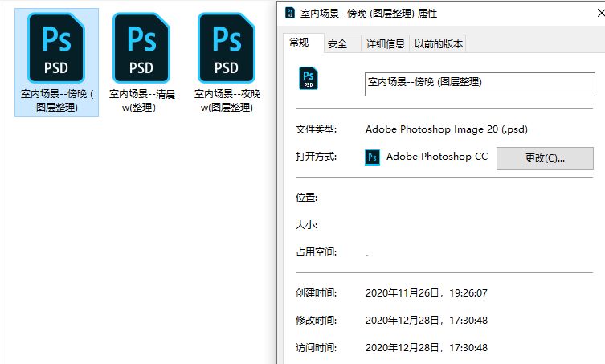Click the properties dialog title text
The width and height of the screenshot is (605, 364).
click(369, 14)
